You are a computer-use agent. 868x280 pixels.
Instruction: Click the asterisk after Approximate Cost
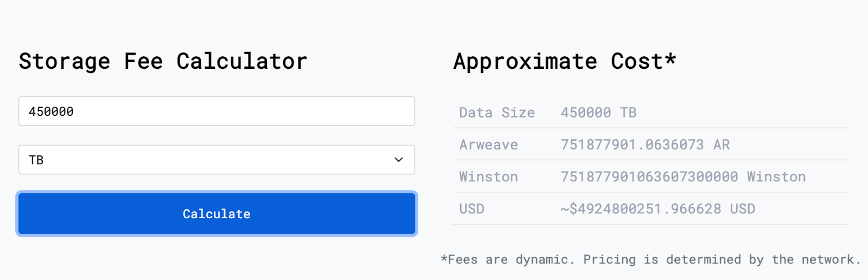[671, 58]
